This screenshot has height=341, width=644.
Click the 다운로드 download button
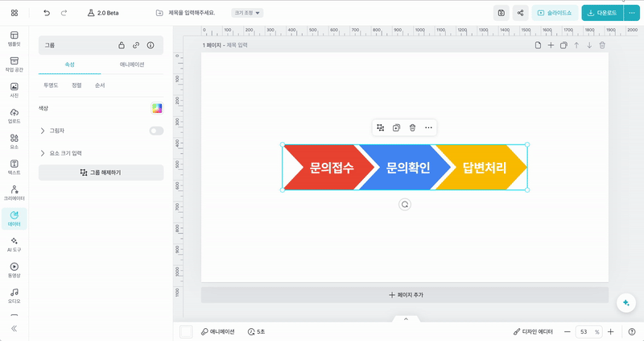(x=601, y=13)
